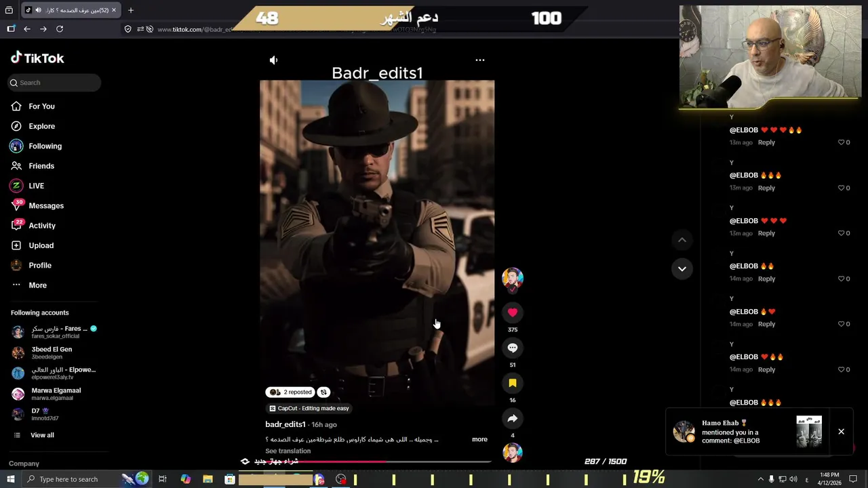This screenshot has height=488, width=868.
Task: Open the CapCut Editing made easy tag
Action: coord(309,408)
